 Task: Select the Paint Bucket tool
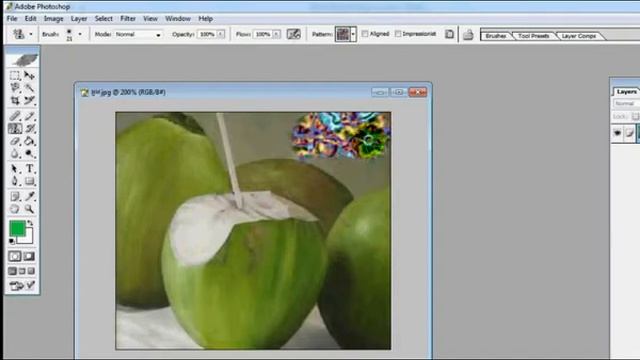tap(29, 141)
